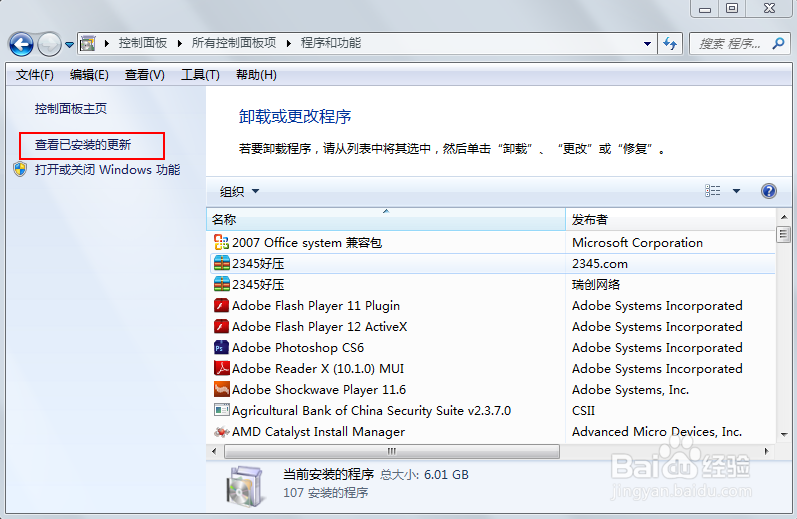The height and width of the screenshot is (519, 797).
Task: Click publisher 'Adobe Systems, Inc.'
Action: tap(630, 390)
